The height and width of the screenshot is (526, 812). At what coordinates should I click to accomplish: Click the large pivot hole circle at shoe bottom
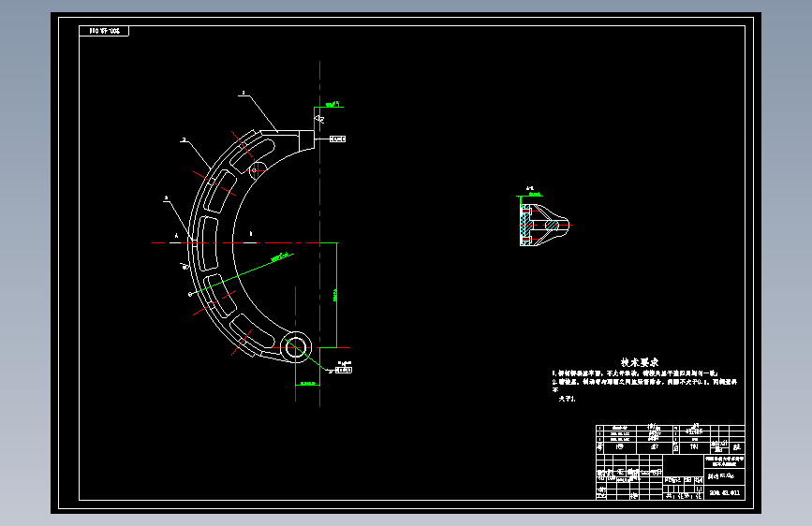point(296,347)
